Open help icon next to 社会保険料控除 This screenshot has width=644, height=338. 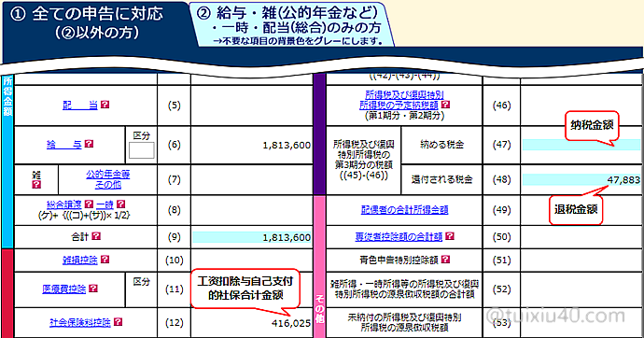click(118, 321)
